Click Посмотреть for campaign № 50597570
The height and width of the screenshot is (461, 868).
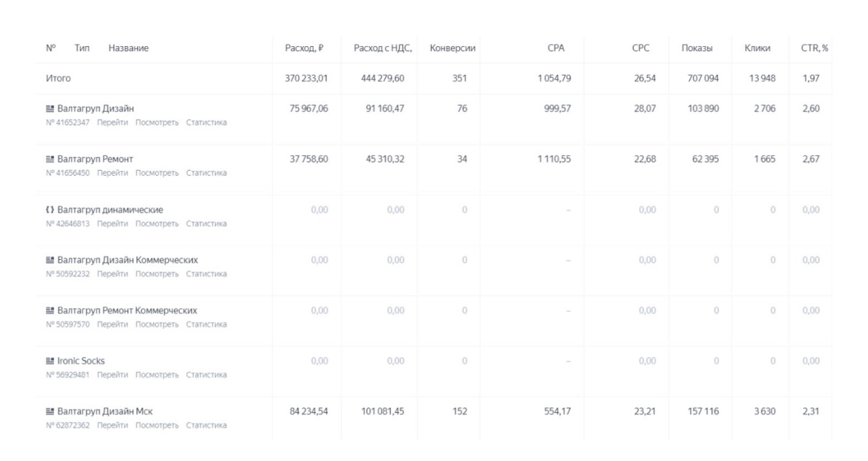pos(157,324)
